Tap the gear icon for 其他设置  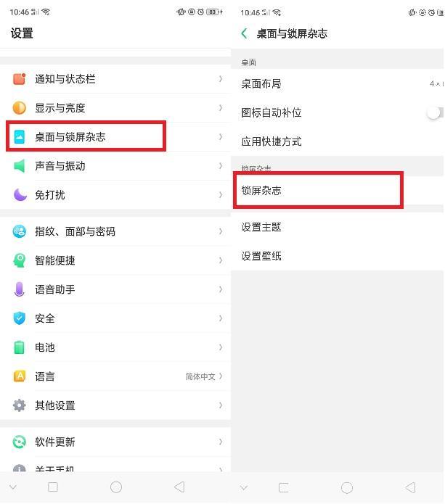[x=20, y=405]
